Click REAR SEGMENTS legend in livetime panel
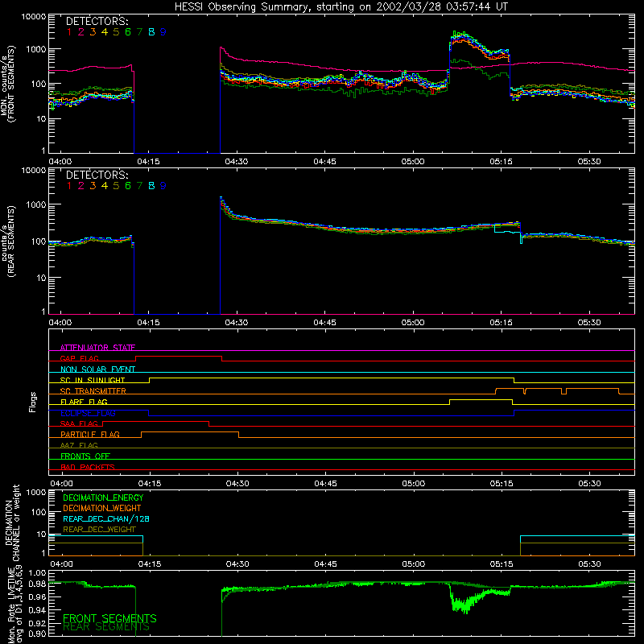The height and width of the screenshot is (644, 644). click(106, 627)
